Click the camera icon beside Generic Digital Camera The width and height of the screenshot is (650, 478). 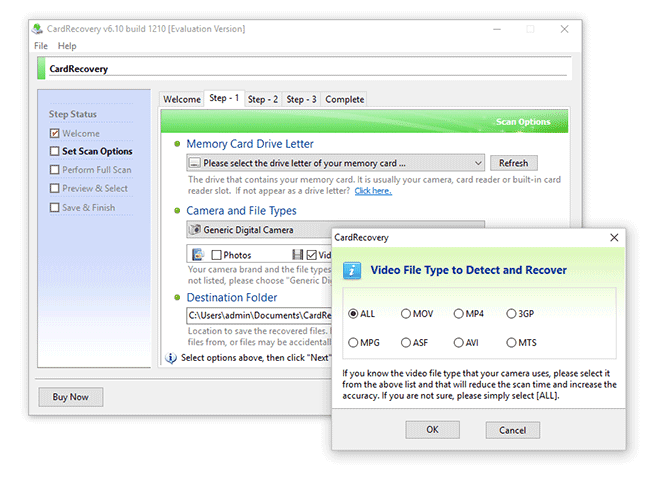[x=195, y=229]
